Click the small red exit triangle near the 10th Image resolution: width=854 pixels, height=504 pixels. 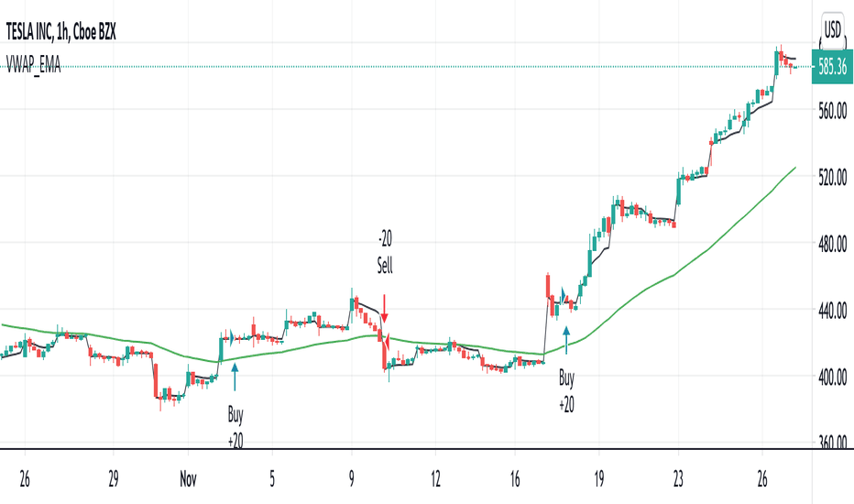coord(387,342)
